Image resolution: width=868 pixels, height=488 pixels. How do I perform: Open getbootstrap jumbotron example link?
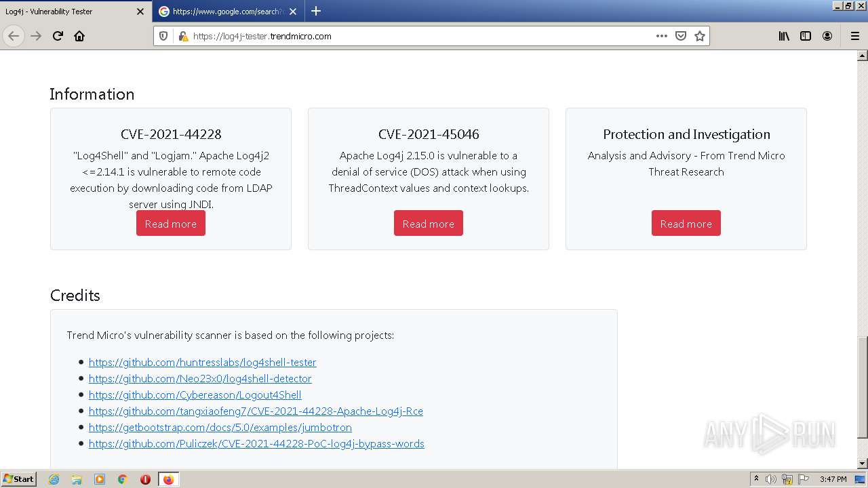(220, 428)
